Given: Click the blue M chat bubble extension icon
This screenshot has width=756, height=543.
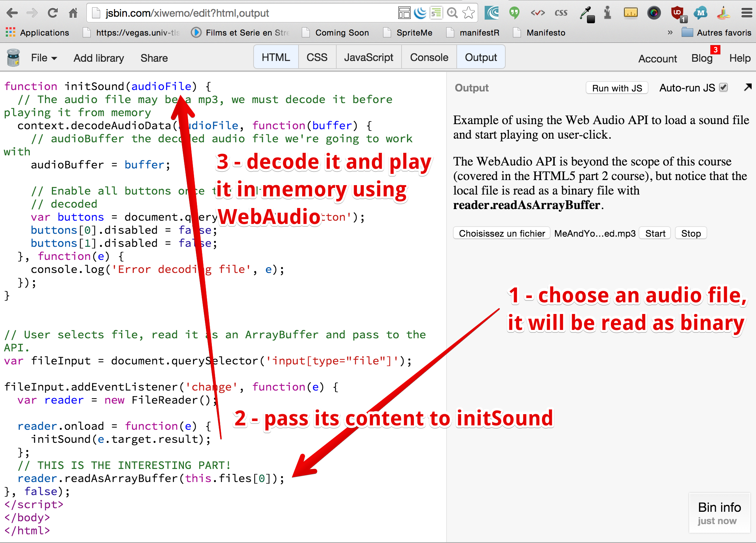Looking at the screenshot, I should coord(701,13).
